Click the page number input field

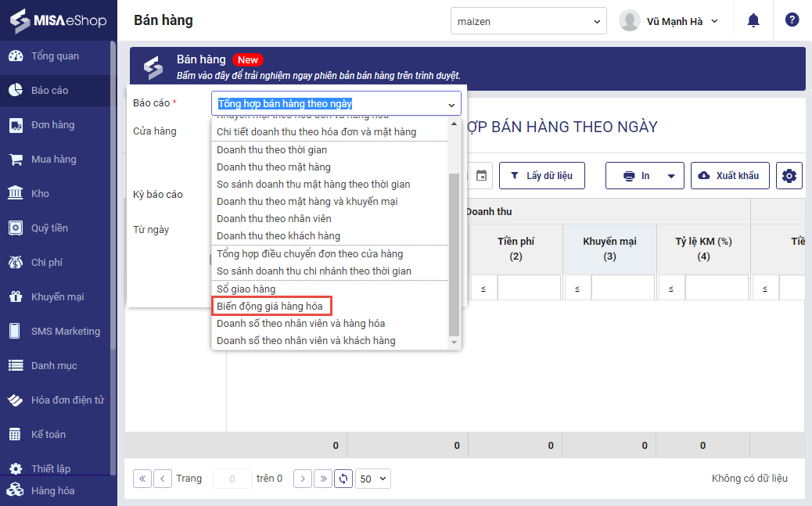click(x=232, y=479)
